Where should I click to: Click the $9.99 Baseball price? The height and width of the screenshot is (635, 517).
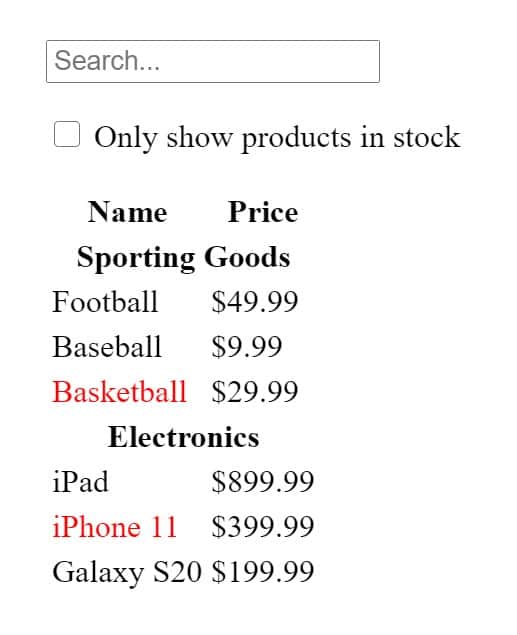(x=247, y=347)
